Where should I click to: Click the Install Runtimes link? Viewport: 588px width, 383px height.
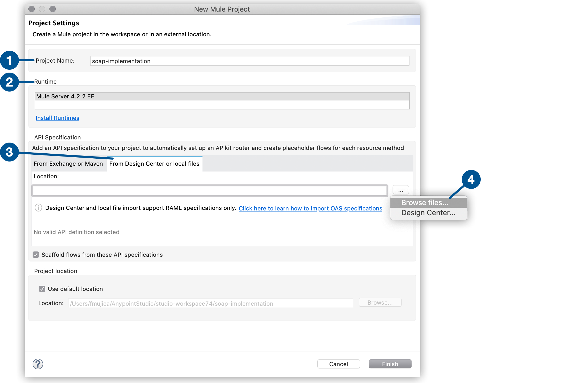57,118
